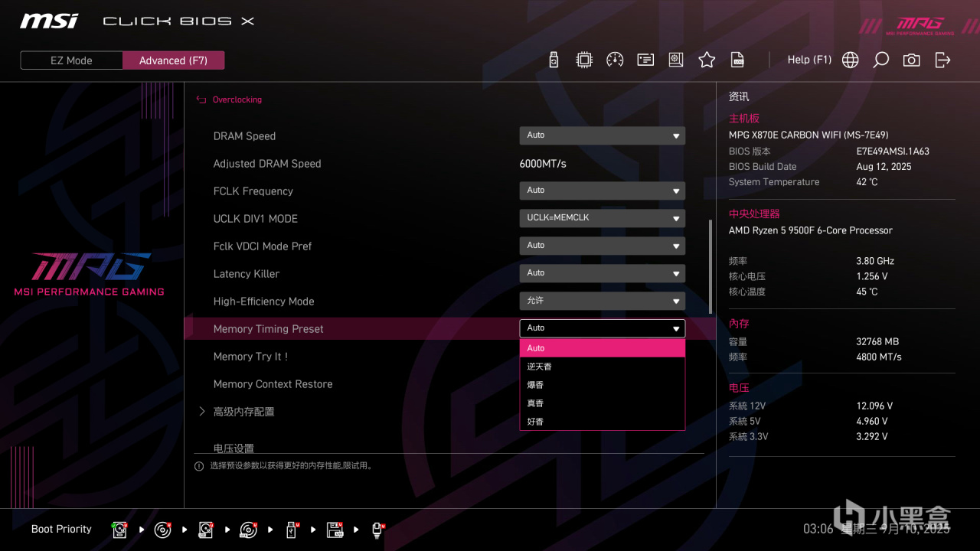Select the USB hard disk boot device icon
The height and width of the screenshot is (551, 980).
tap(206, 530)
